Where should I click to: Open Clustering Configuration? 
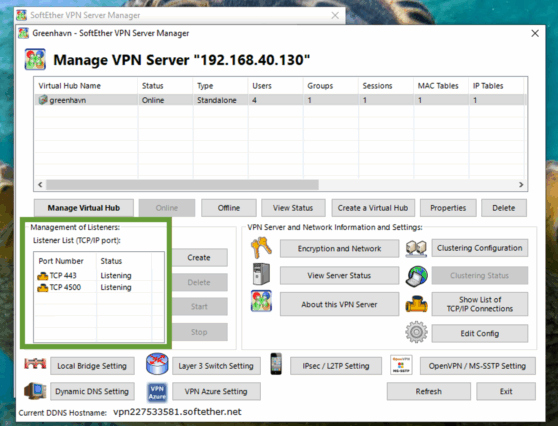click(480, 248)
